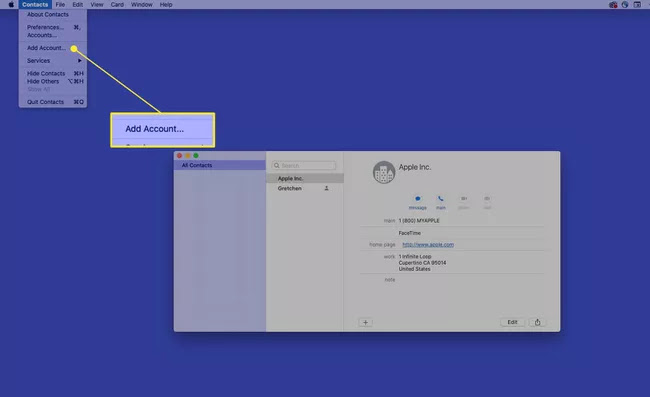650x397 pixels.
Task: Click the Edit button in the contact card
Action: click(512, 322)
